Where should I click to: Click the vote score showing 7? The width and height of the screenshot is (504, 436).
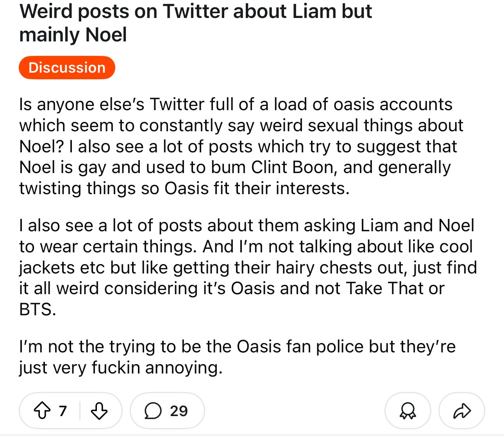pyautogui.click(x=63, y=411)
